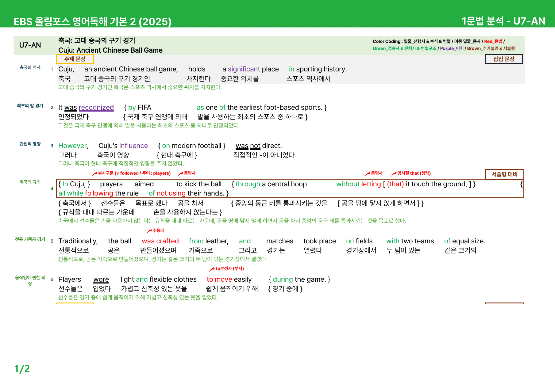Image resolution: width=555 pixels, height=392 pixels.
Task: Click the '서술형 대비' brown box label
Action: (504, 174)
